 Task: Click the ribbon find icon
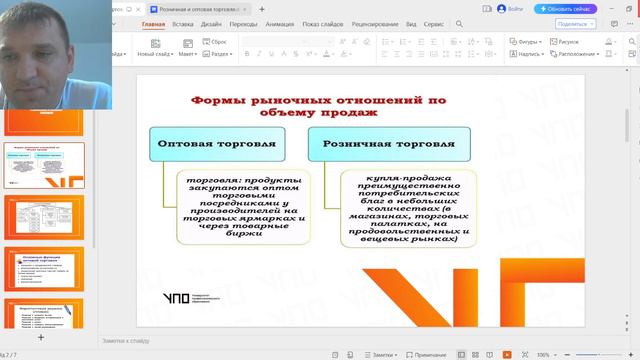tap(632, 42)
